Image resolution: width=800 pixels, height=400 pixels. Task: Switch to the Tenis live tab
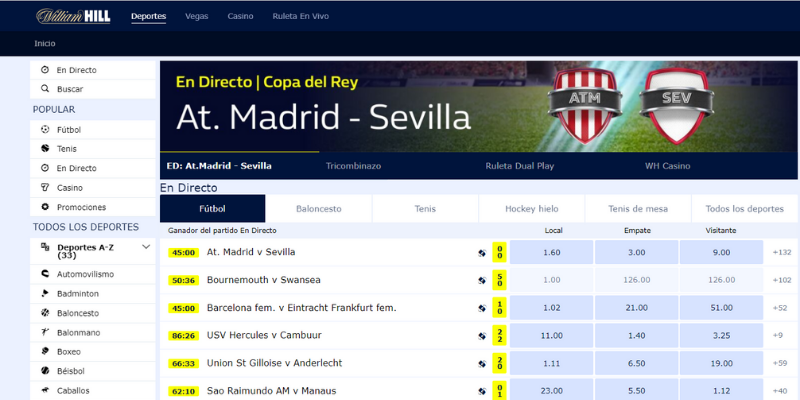pos(425,209)
